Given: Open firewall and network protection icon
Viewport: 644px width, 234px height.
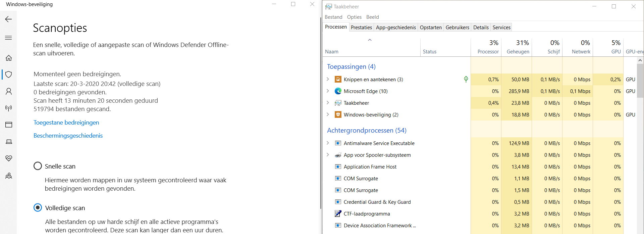Looking at the screenshot, I should 9,108.
